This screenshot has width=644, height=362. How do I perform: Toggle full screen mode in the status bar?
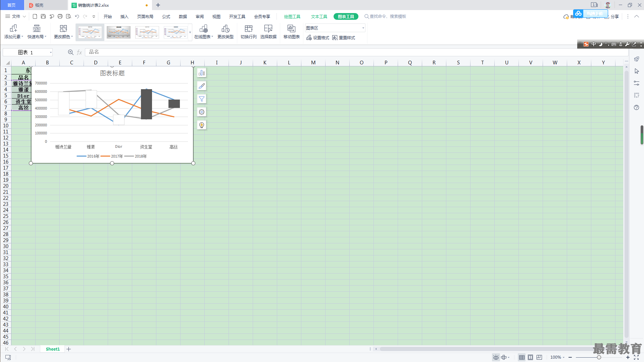[x=636, y=357]
